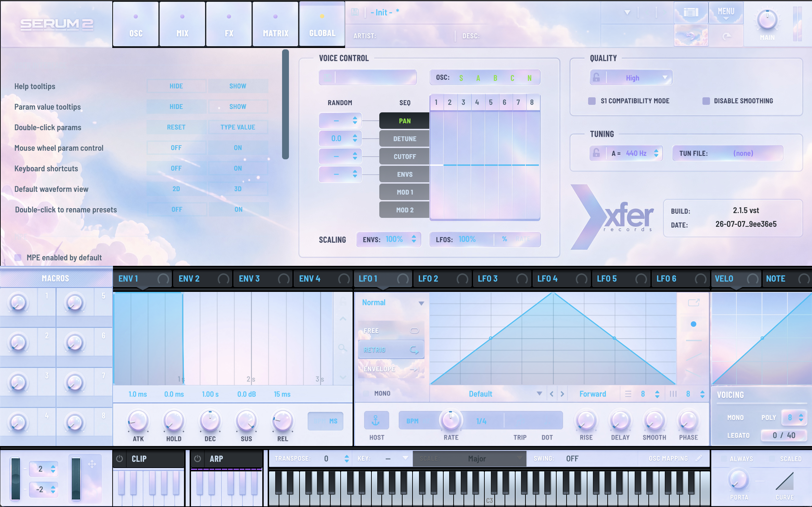This screenshot has width=812, height=507.
Task: Select next LFO shape with right arrow
Action: (562, 394)
